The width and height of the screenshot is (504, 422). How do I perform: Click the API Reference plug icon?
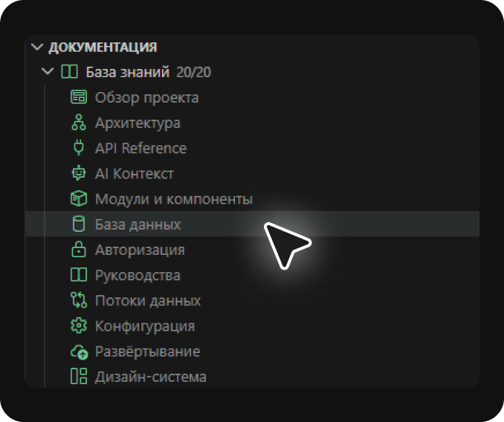pyautogui.click(x=78, y=148)
